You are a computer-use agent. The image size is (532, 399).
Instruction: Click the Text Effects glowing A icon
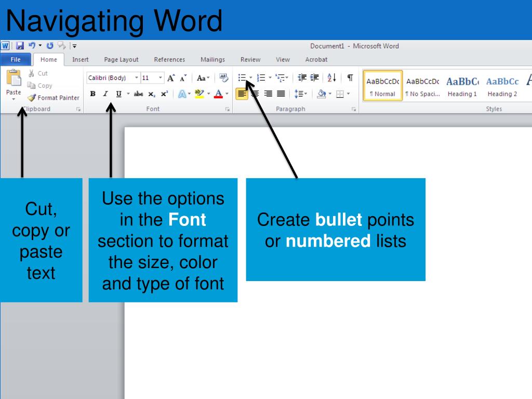(x=182, y=94)
